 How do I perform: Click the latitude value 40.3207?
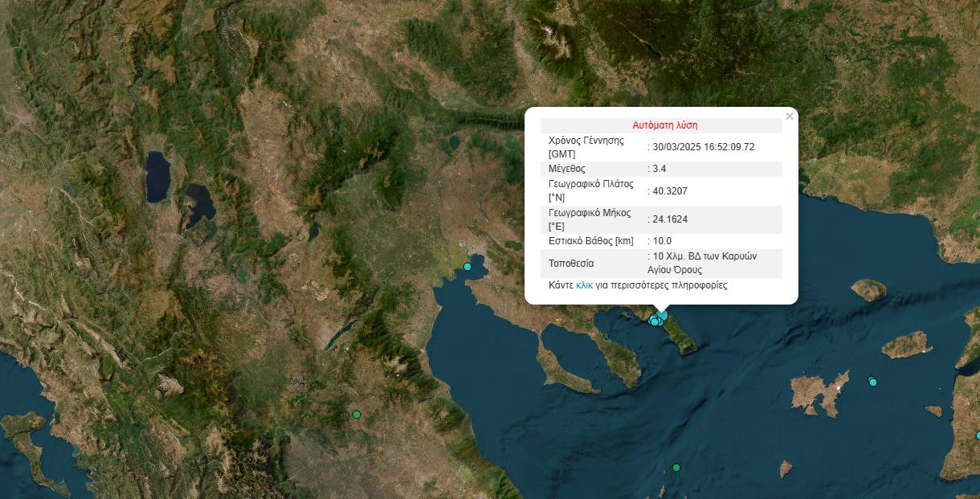[x=670, y=191]
